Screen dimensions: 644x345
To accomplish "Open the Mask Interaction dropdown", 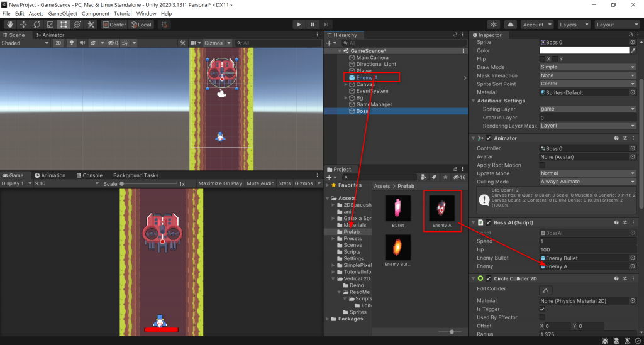I will tap(588, 75).
